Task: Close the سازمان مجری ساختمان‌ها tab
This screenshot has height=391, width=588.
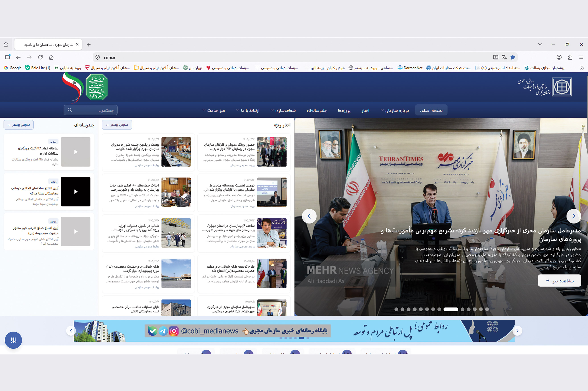Action: [77, 44]
